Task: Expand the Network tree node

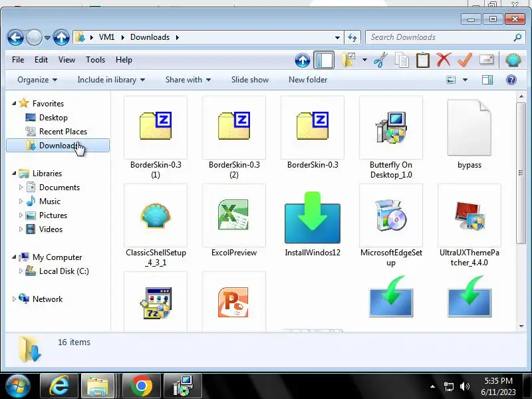Action: tap(14, 299)
